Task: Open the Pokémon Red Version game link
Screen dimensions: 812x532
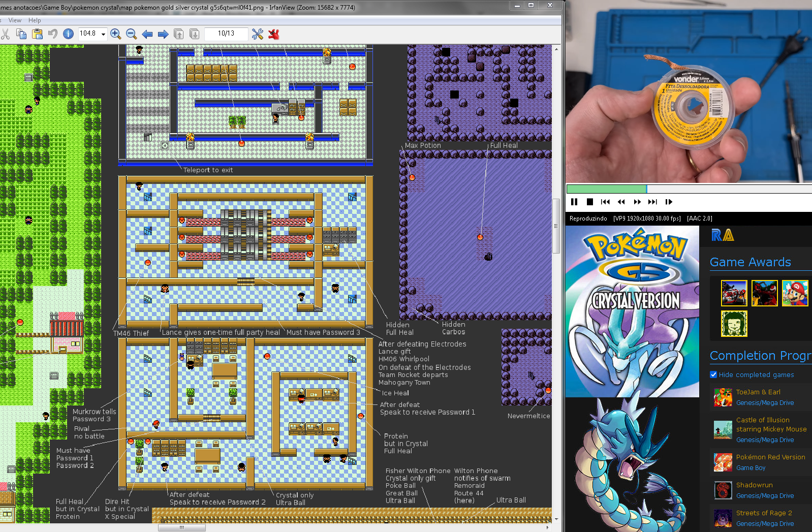Action: [x=771, y=457]
